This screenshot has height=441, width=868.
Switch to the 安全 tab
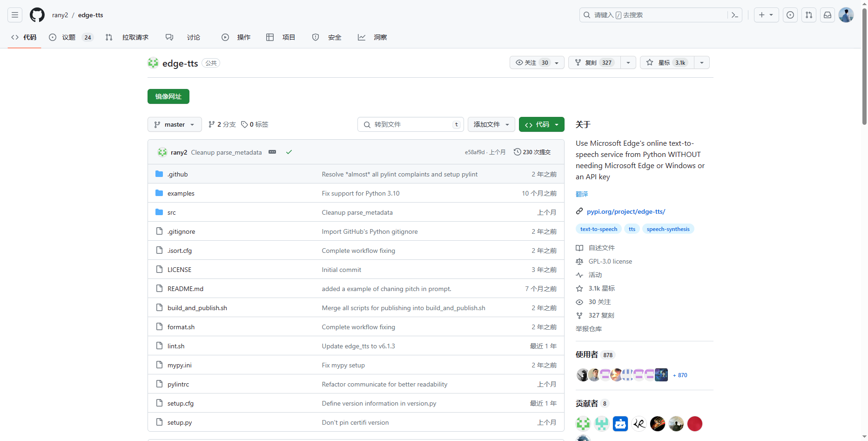(x=327, y=37)
